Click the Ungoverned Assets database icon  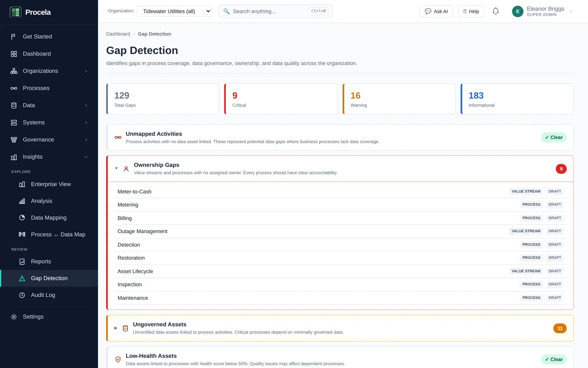pyautogui.click(x=125, y=328)
